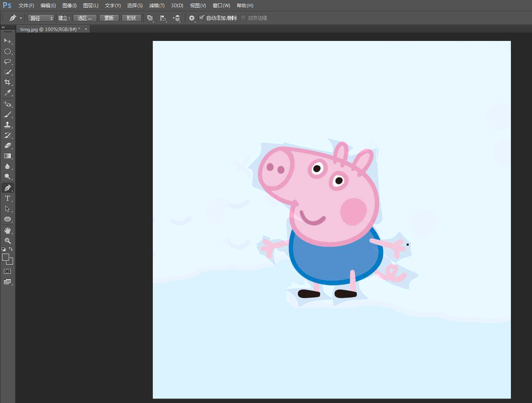The width and height of the screenshot is (532, 403).
Task: Open path operations options
Action: point(150,18)
